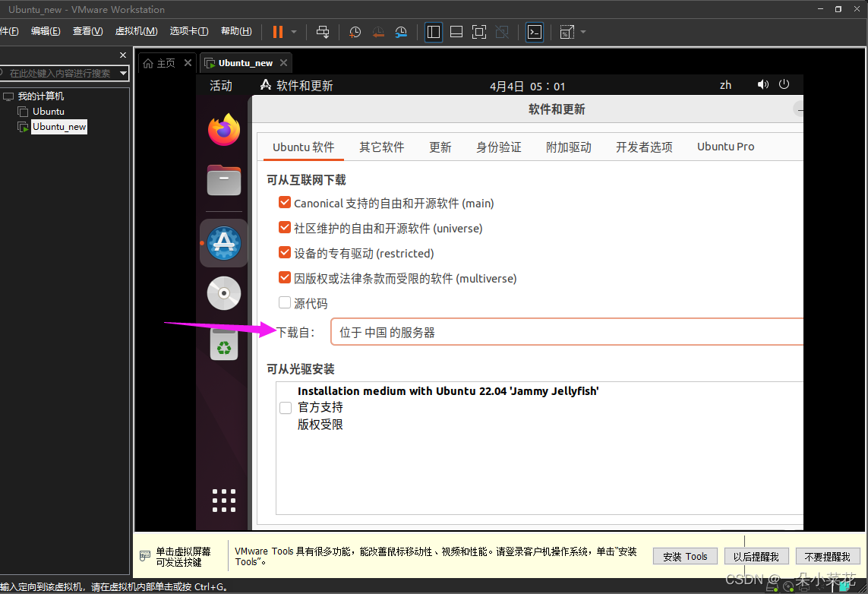Open the snapshot manager
868x594 pixels.
pos(401,32)
